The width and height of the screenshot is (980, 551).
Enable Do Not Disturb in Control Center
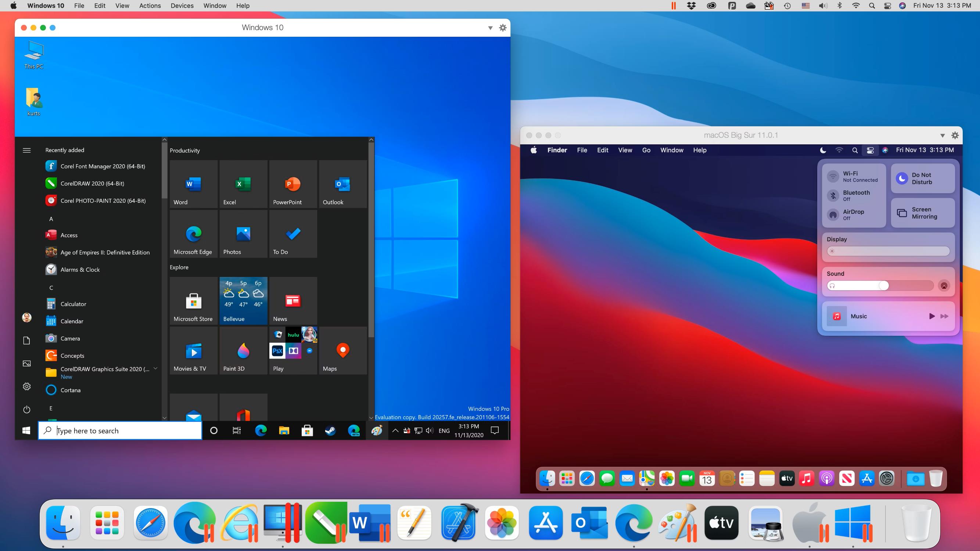click(923, 178)
